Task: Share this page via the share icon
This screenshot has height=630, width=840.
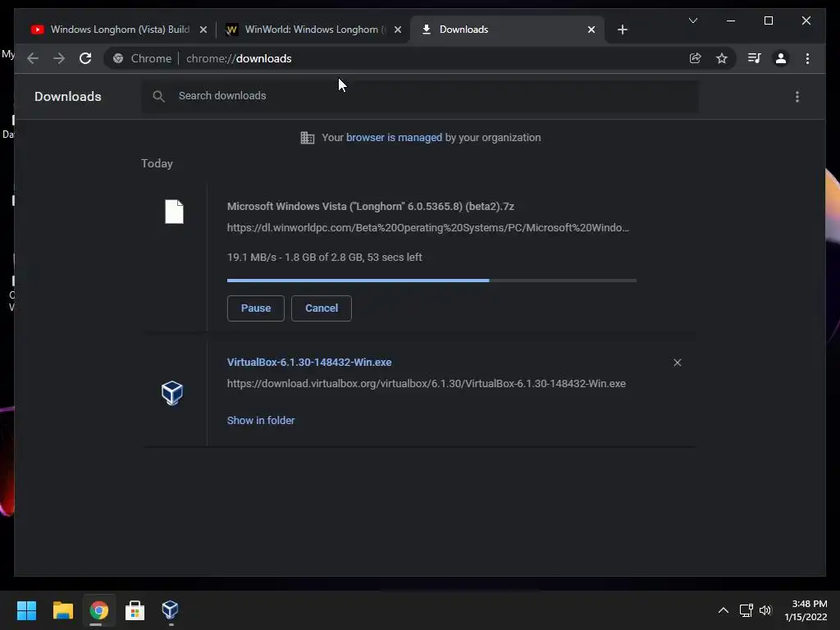Action: [695, 58]
